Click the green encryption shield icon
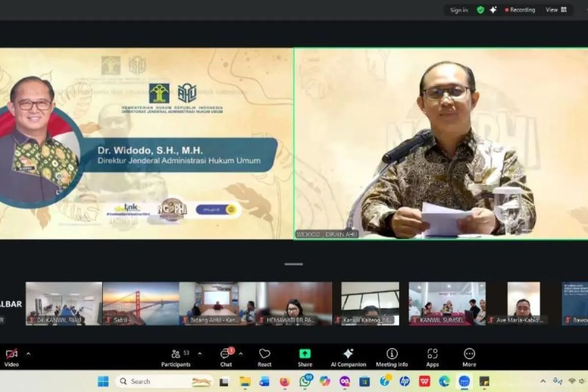The image size is (588, 392). click(x=480, y=10)
